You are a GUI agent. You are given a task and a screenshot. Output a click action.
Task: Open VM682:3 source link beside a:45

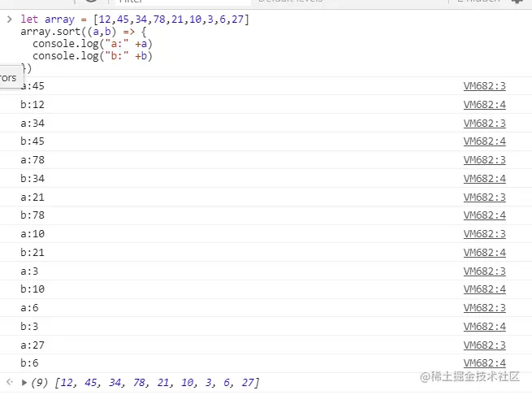[485, 86]
